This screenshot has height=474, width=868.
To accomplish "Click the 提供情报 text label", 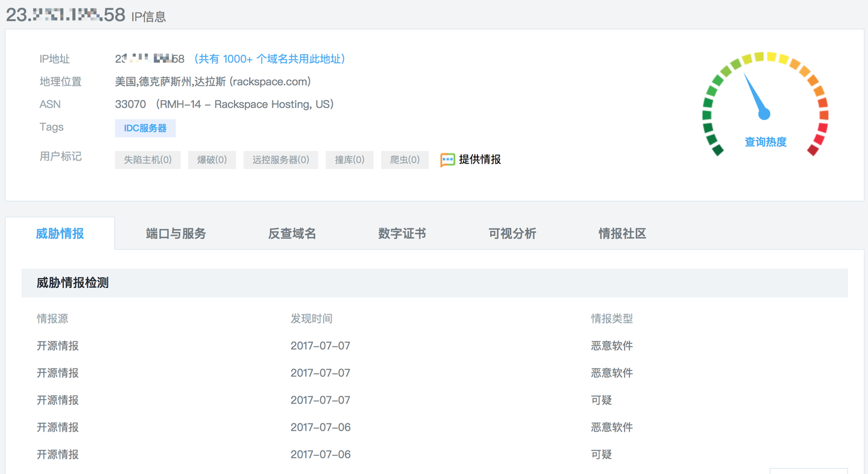I will point(479,159).
